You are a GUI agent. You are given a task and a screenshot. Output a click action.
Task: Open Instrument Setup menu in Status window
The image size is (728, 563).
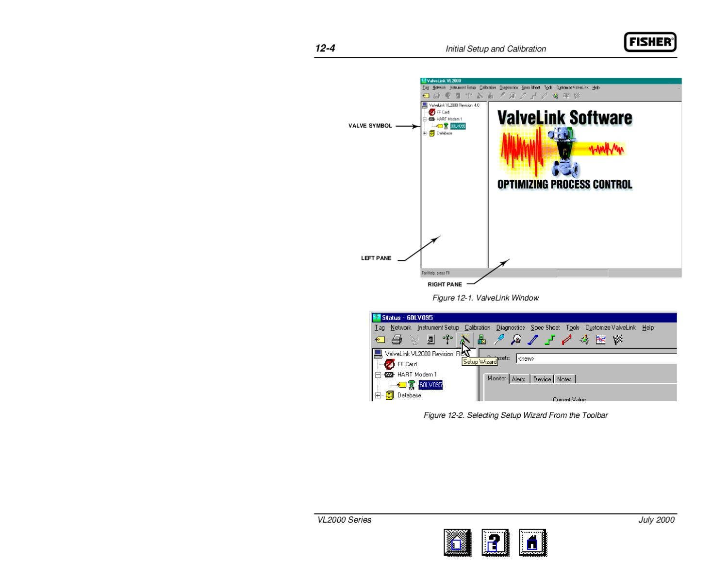(x=438, y=327)
